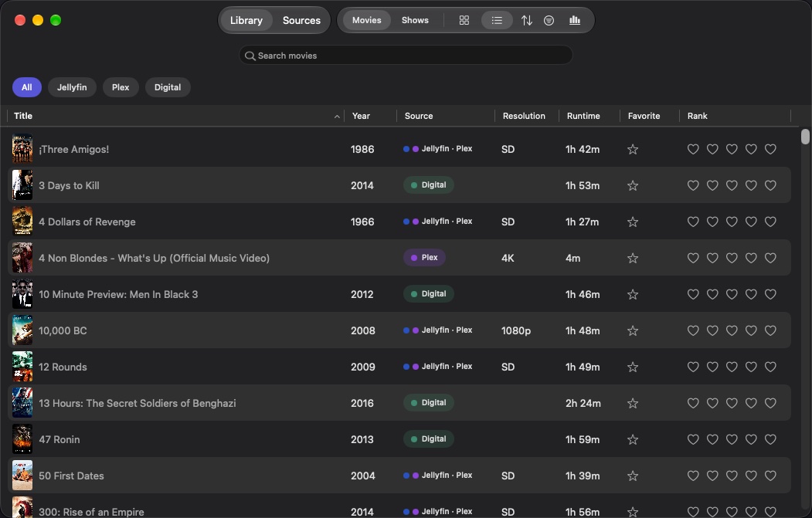Set first heart for Men In Black 3 preview
The height and width of the screenshot is (518, 812).
tap(693, 294)
